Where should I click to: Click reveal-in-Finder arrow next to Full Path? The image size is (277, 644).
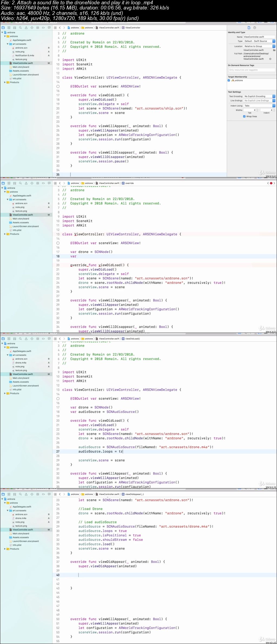pos(270,59)
